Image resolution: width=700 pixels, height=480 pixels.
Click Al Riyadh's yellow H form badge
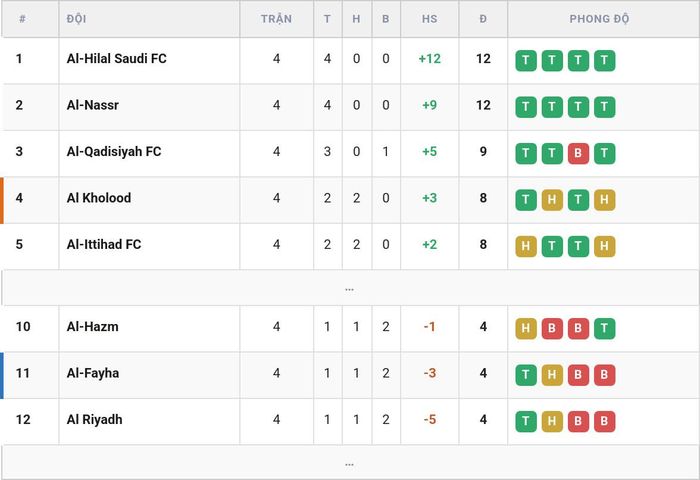(552, 421)
